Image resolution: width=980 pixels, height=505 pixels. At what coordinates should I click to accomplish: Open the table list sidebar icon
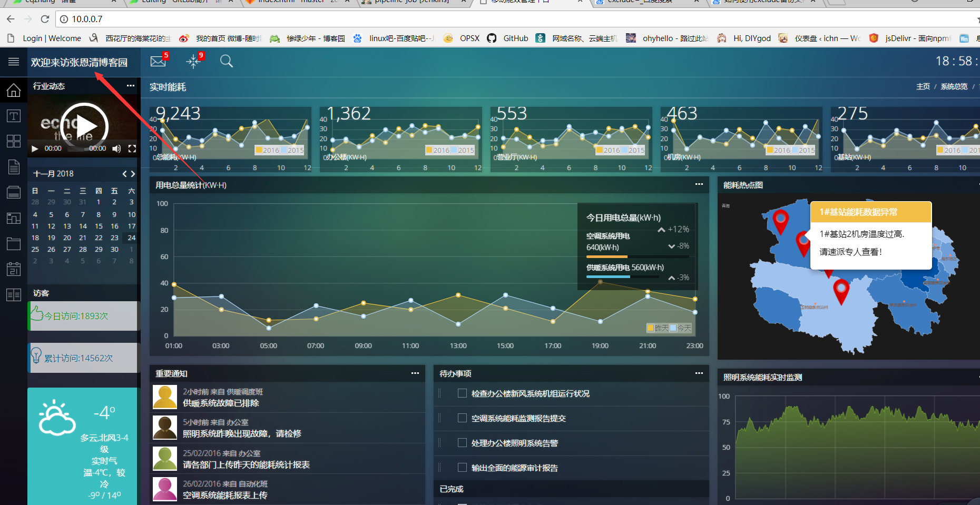14,294
